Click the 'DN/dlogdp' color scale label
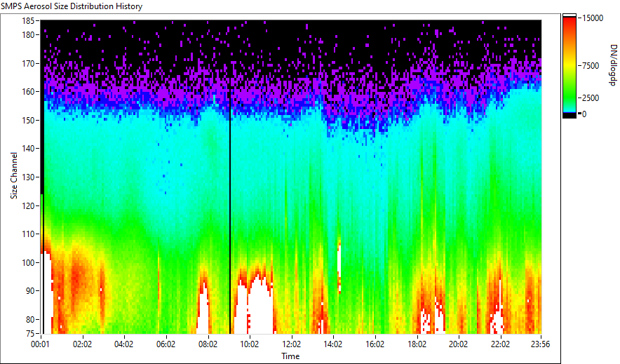Viewport: 620px width, 364px height. click(612, 65)
